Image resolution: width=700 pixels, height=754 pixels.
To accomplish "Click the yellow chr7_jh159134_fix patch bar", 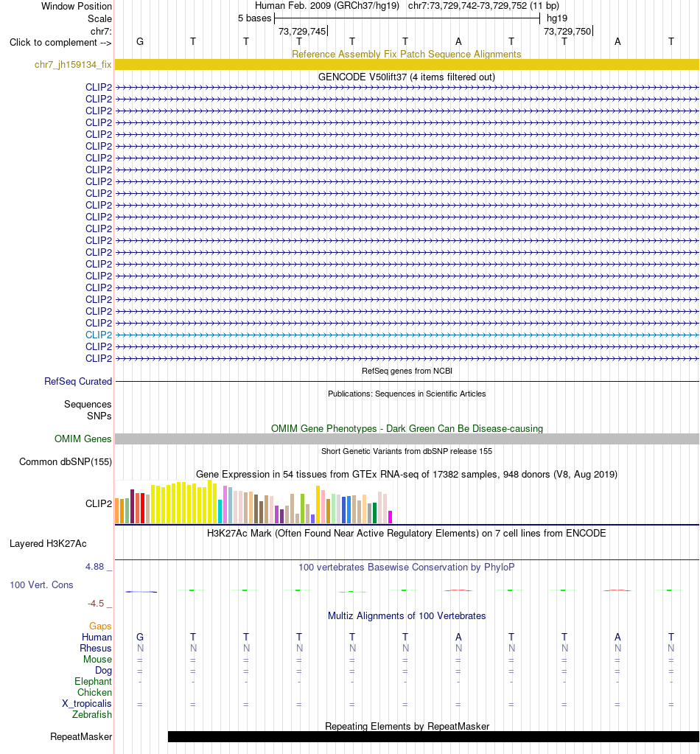I will point(407,64).
